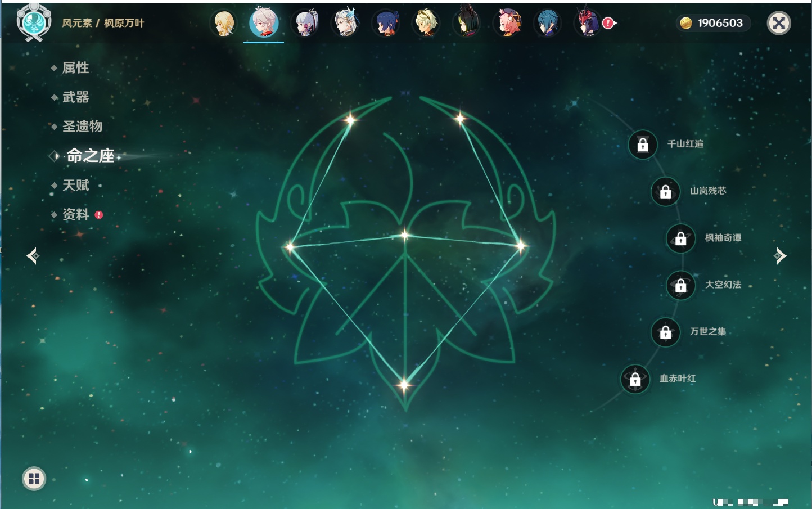
Task: Select the highlighted Kazuha avatar
Action: pyautogui.click(x=264, y=22)
